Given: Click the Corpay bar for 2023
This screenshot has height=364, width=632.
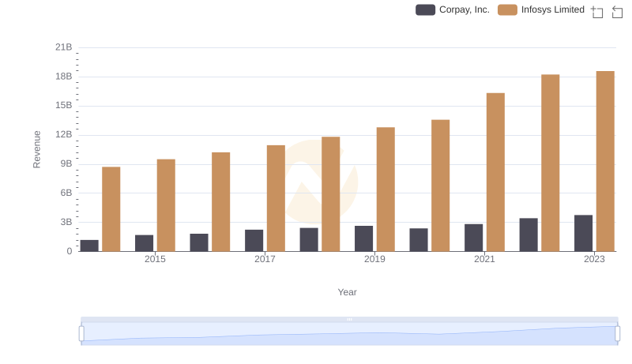Looking at the screenshot, I should click(583, 233).
